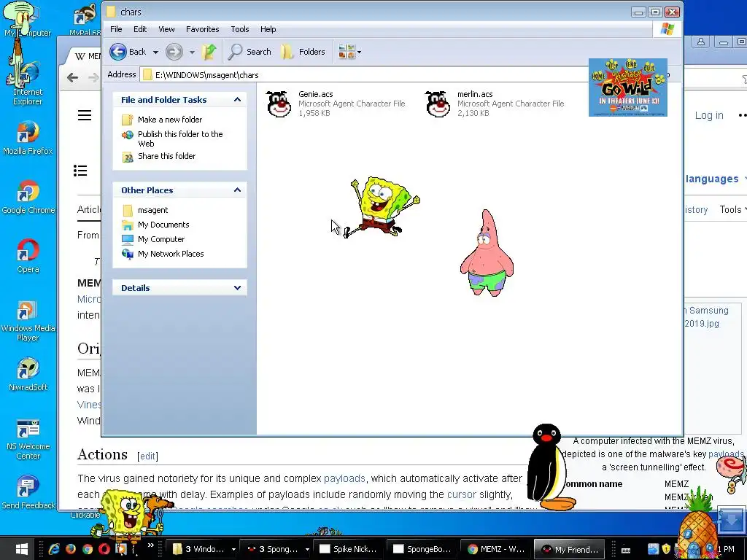Go up one folder level
Screen dimensions: 747x560
tap(209, 52)
